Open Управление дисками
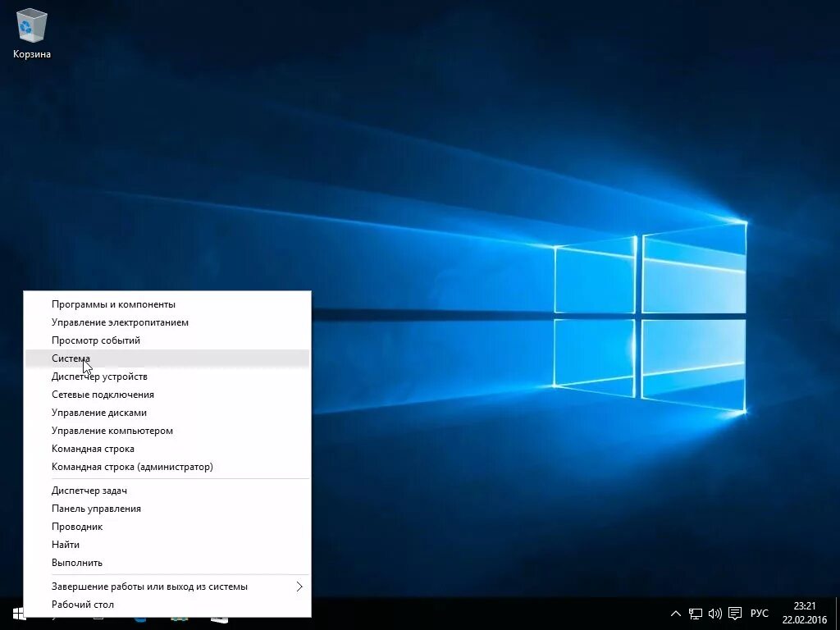Viewport: 840px width, 630px height. 167,413
